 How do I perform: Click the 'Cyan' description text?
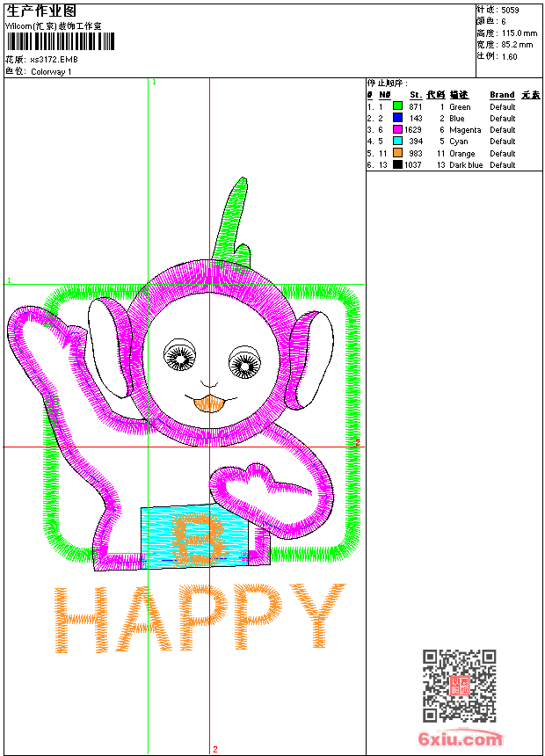(458, 142)
